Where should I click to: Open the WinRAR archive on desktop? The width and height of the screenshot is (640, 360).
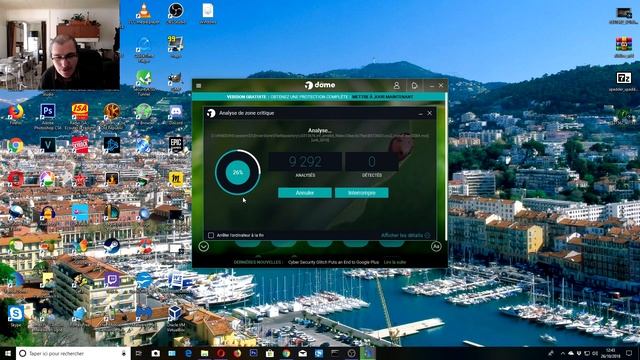coord(624,47)
